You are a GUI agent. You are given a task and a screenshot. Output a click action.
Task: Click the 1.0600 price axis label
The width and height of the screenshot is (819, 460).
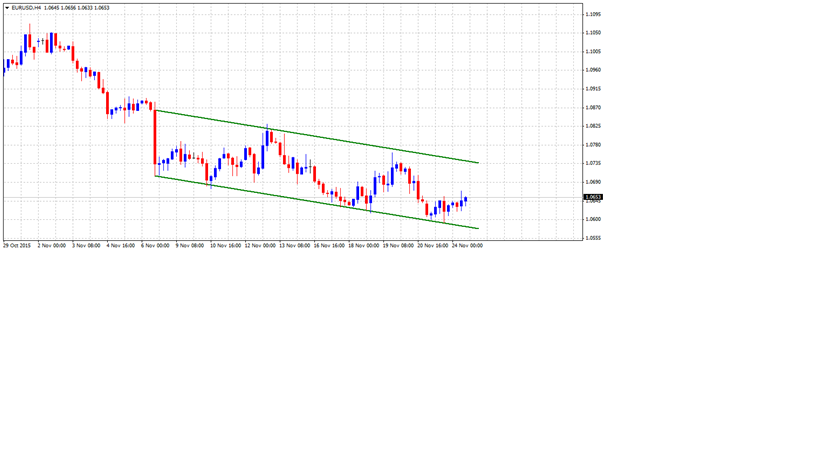click(593, 219)
